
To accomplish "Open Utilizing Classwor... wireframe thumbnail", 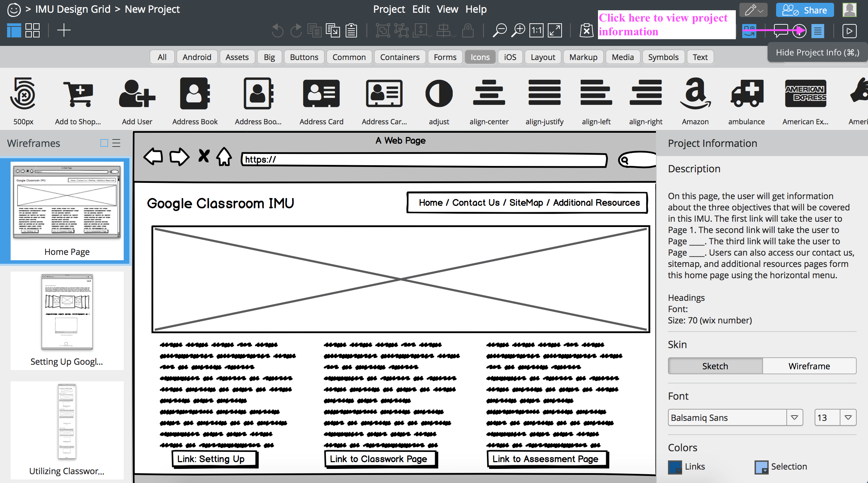I will 67,430.
